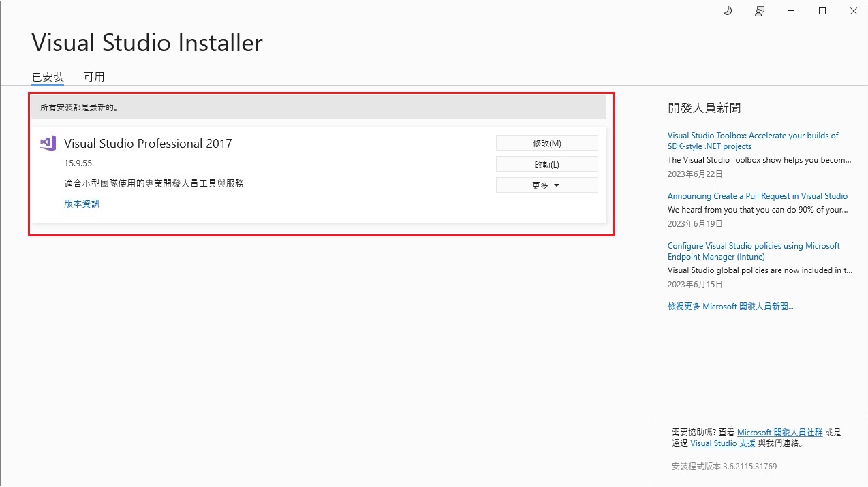Launch Visual Studio with 啟動(L)
The image size is (868, 487).
pyautogui.click(x=546, y=164)
